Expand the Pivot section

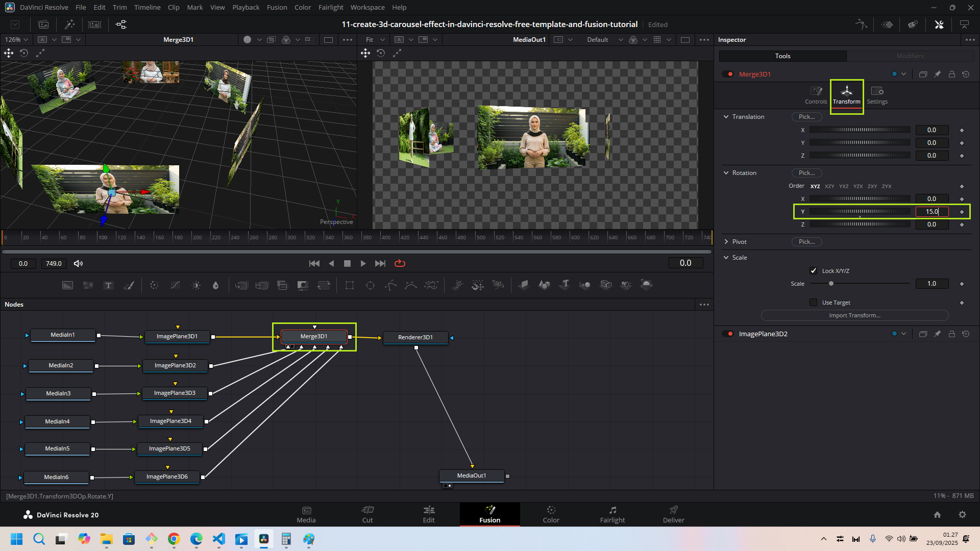coord(726,242)
